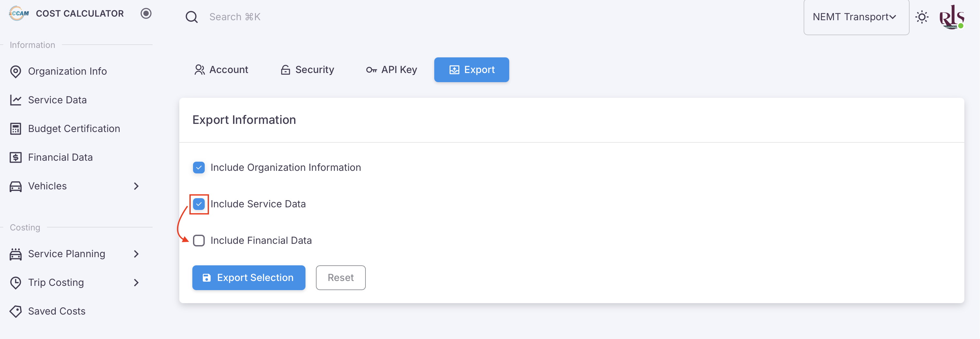Switch to the Security tab

pyautogui.click(x=307, y=70)
